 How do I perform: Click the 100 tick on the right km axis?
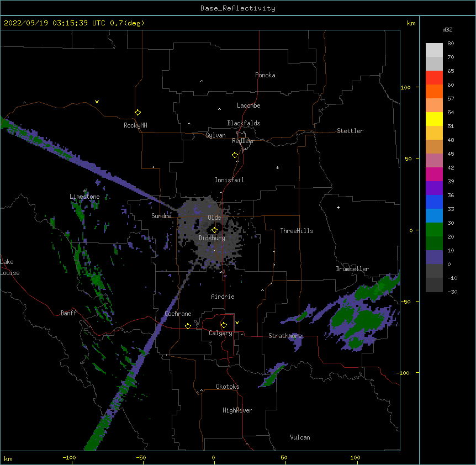point(405,87)
